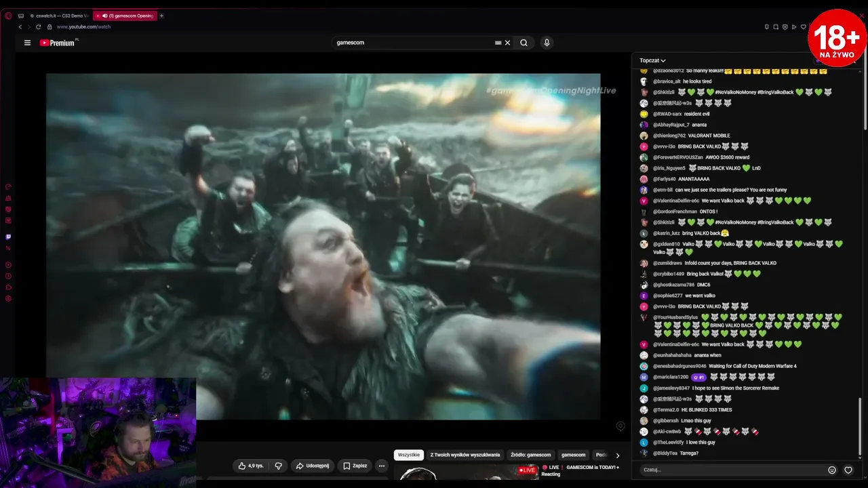The height and width of the screenshot is (488, 868).
Task: Start voice search with microphone
Action: 547,43
